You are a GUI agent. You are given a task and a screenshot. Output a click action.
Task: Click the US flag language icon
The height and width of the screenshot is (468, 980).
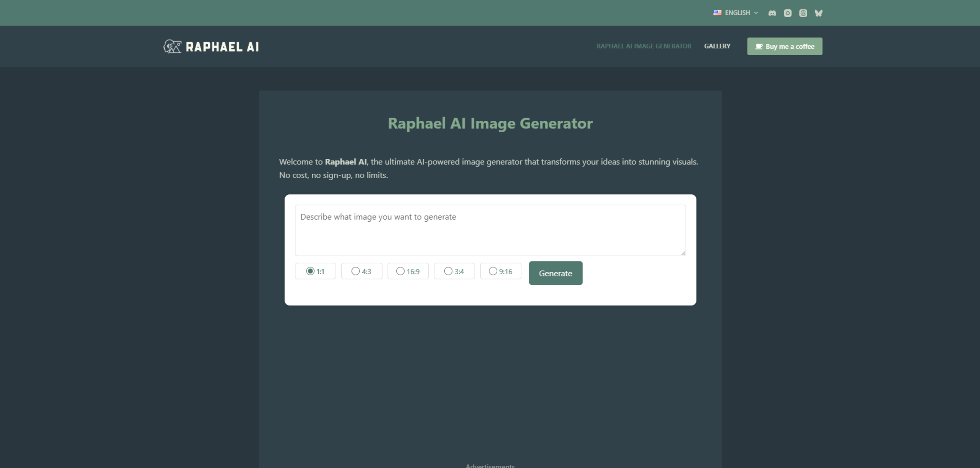pyautogui.click(x=717, y=12)
